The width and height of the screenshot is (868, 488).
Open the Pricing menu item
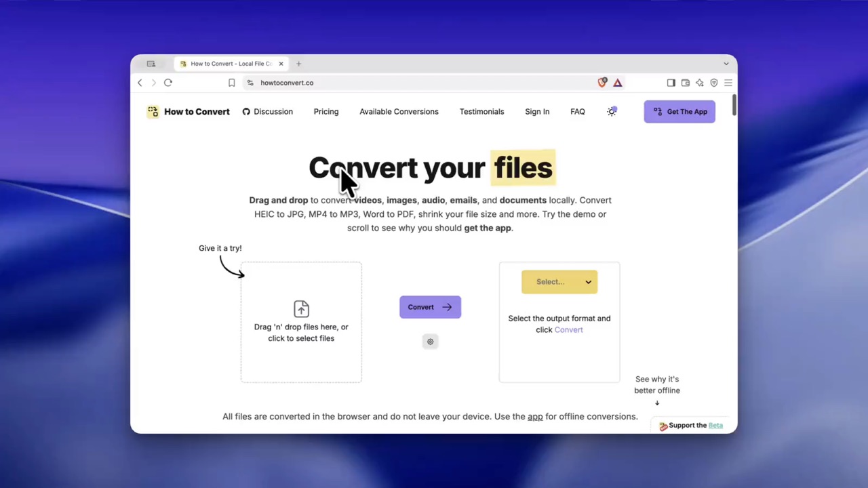[x=326, y=112]
